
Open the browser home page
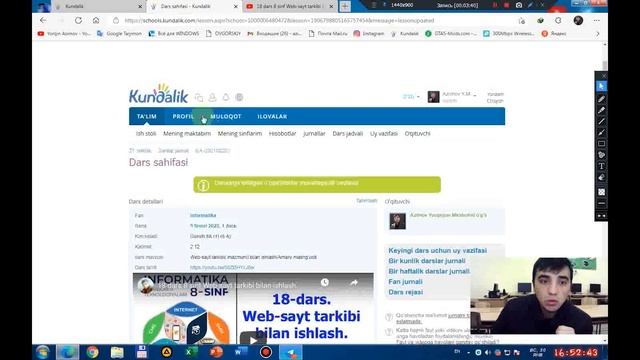[x=96, y=20]
